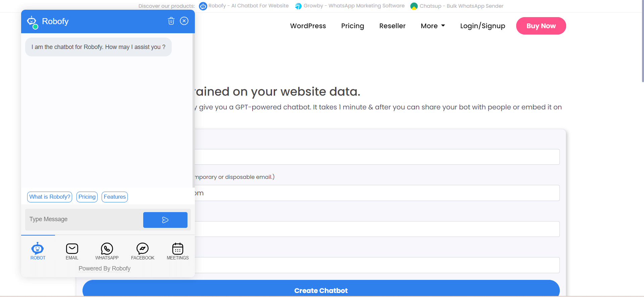Click the Chatsup product logo icon
Image resolution: width=644 pixels, height=297 pixels.
tap(414, 6)
